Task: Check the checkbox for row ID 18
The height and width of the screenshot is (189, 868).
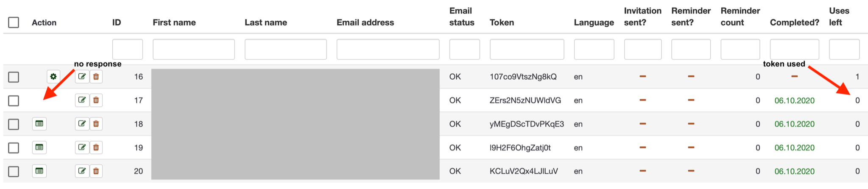Action: (x=14, y=124)
